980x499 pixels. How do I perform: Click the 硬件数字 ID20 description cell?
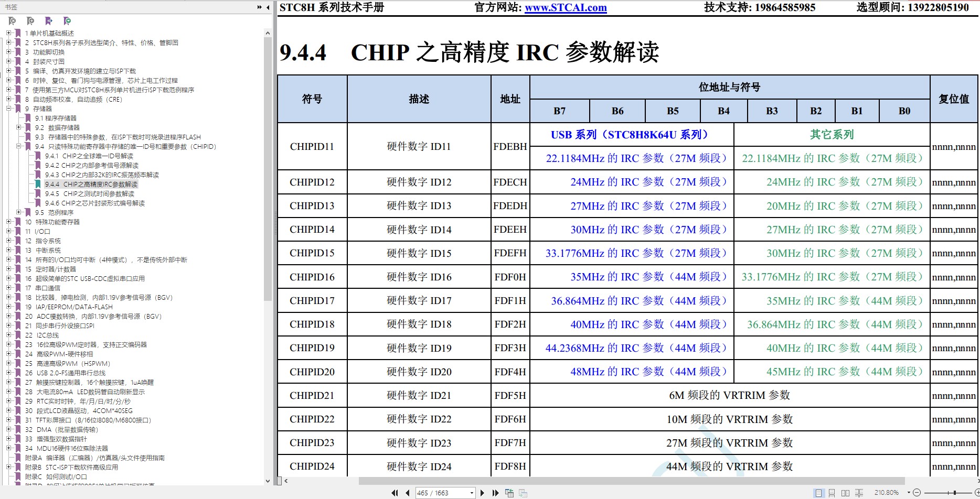click(419, 372)
